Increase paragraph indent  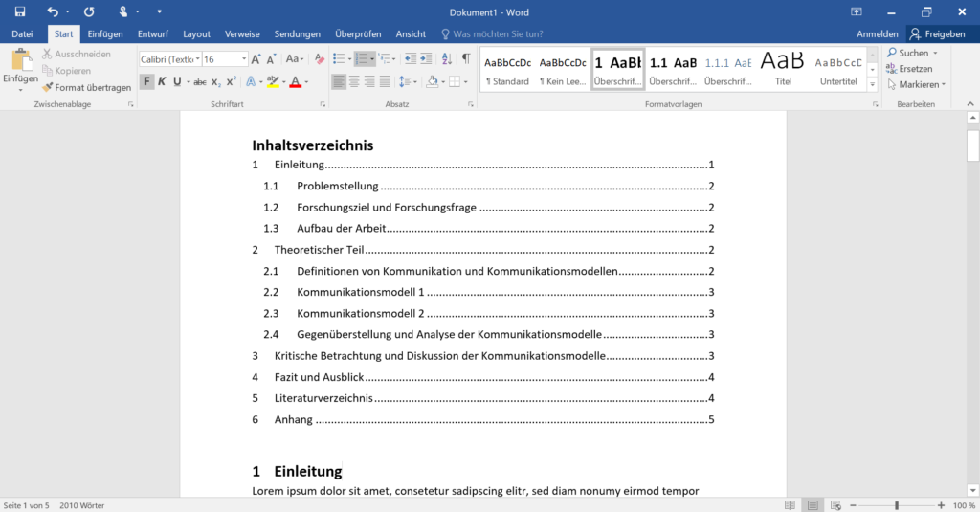[x=426, y=58]
